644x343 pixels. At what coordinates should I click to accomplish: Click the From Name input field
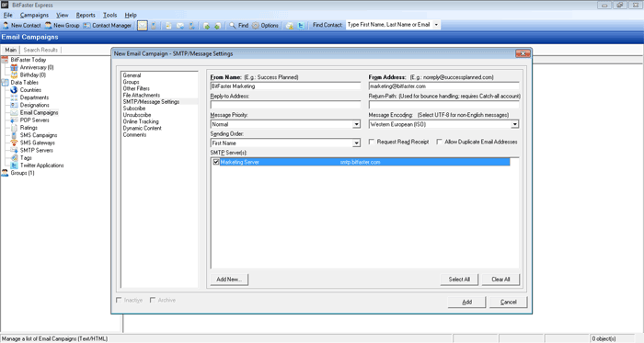(x=285, y=86)
